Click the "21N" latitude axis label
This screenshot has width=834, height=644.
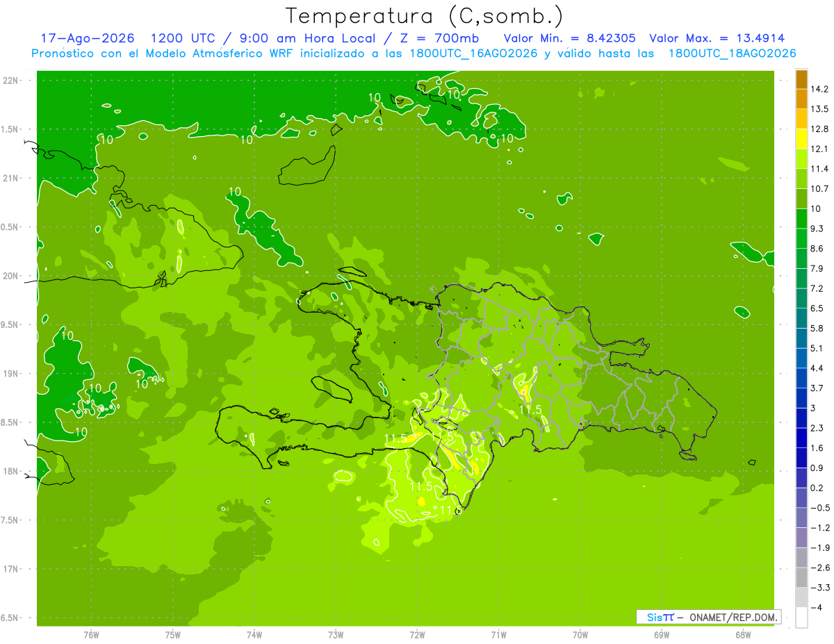[11, 178]
